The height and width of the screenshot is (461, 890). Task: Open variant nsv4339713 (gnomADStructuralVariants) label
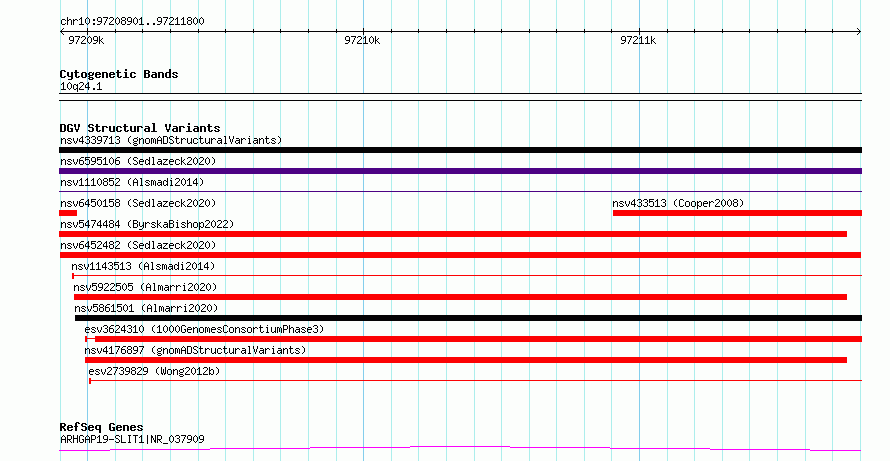coord(171,140)
